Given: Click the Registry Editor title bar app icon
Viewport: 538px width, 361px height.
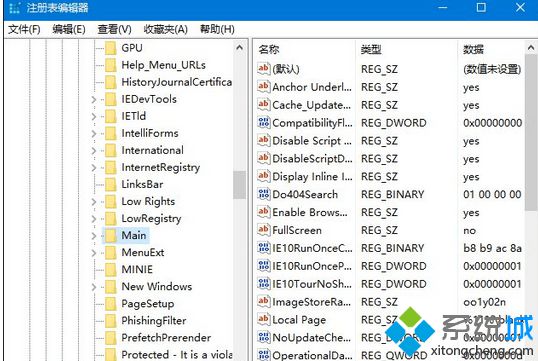Looking at the screenshot, I should tap(14, 8).
